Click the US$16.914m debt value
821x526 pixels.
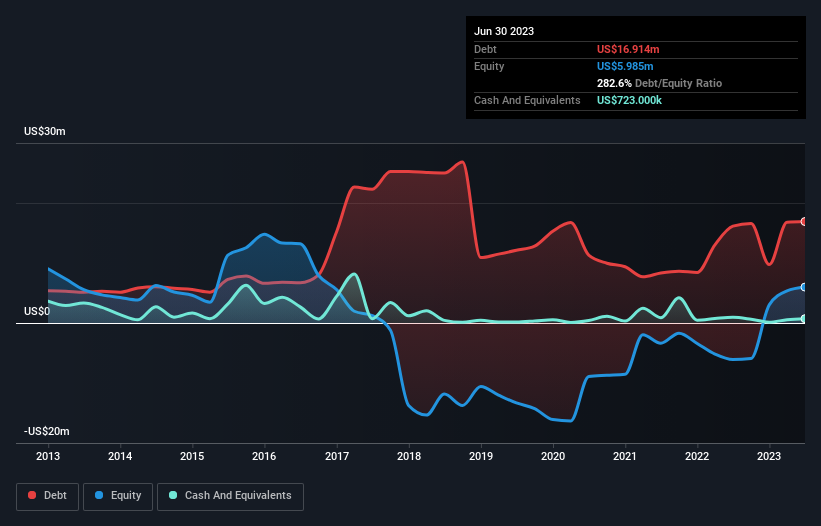click(x=628, y=49)
